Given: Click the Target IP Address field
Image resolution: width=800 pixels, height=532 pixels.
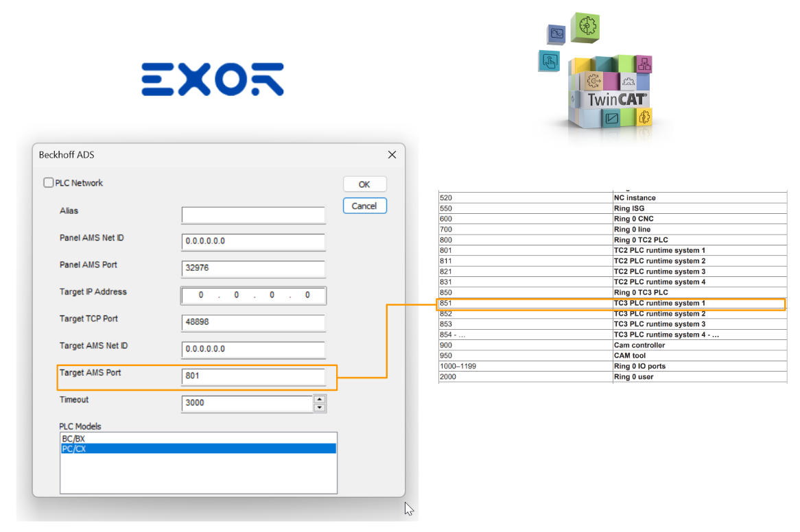Looking at the screenshot, I should click(x=252, y=295).
